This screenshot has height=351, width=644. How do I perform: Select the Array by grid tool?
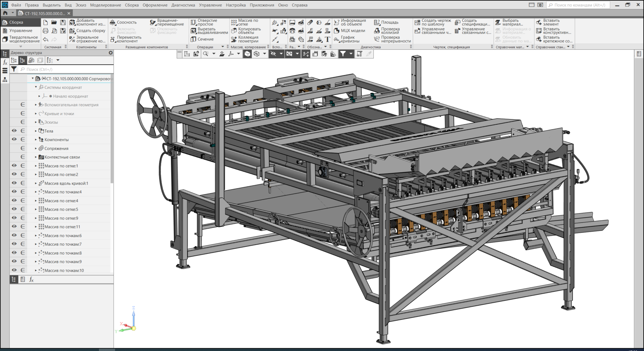[234, 22]
